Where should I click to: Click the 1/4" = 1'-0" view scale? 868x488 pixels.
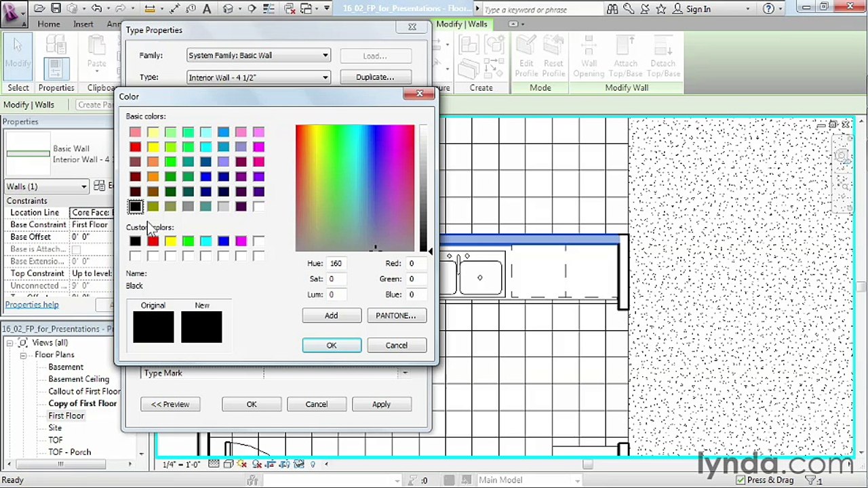[x=180, y=464]
